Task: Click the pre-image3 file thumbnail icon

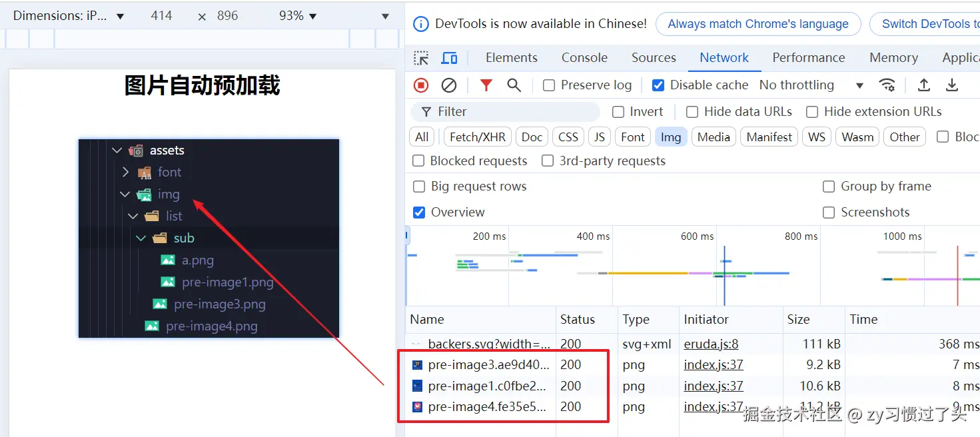Action: [x=417, y=365]
